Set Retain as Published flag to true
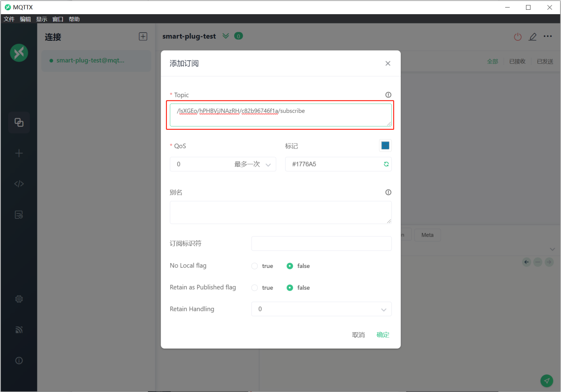This screenshot has height=392, width=561. [255, 288]
